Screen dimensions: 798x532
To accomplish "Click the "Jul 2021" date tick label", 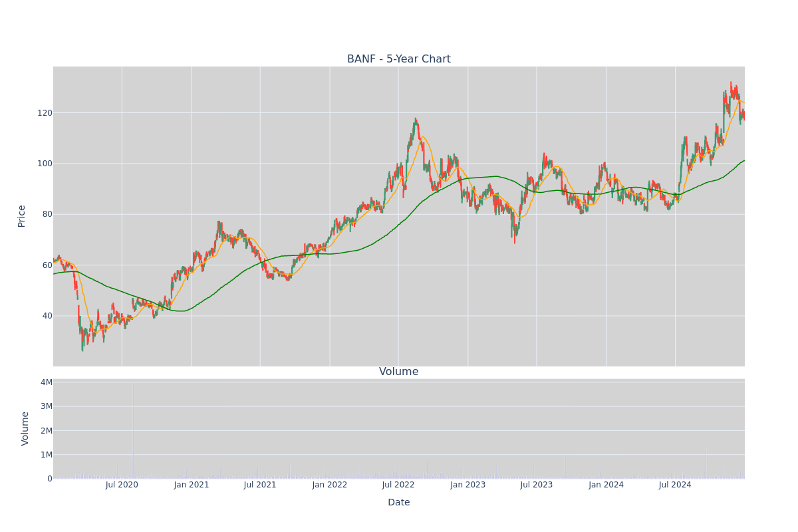I will (260, 485).
